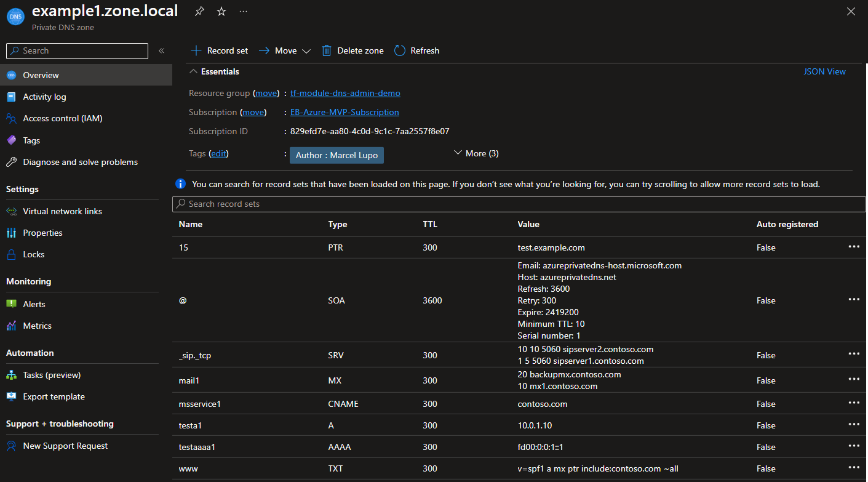Image resolution: width=868 pixels, height=482 pixels.
Task: Sort by the Type column header
Action: click(338, 224)
